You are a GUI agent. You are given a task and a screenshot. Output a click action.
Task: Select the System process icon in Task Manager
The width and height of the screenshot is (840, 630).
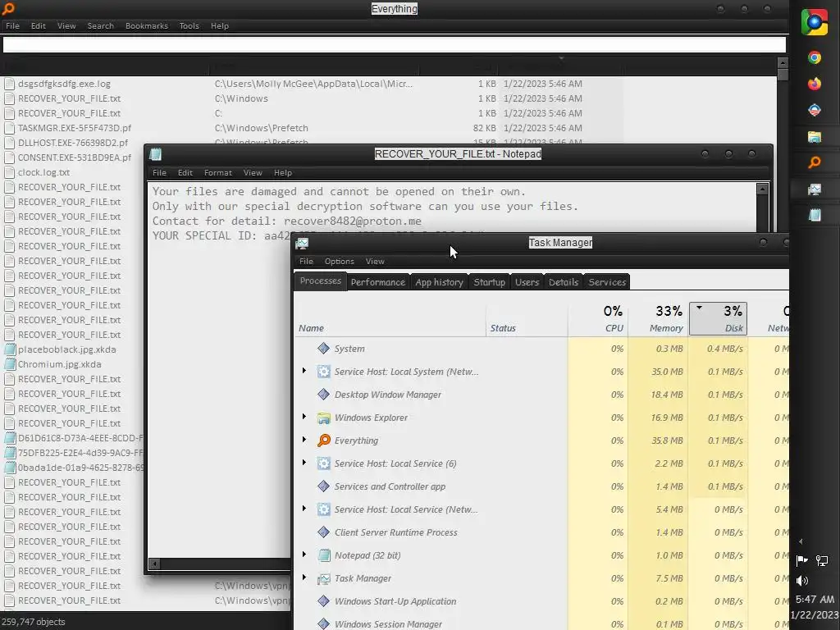click(323, 349)
